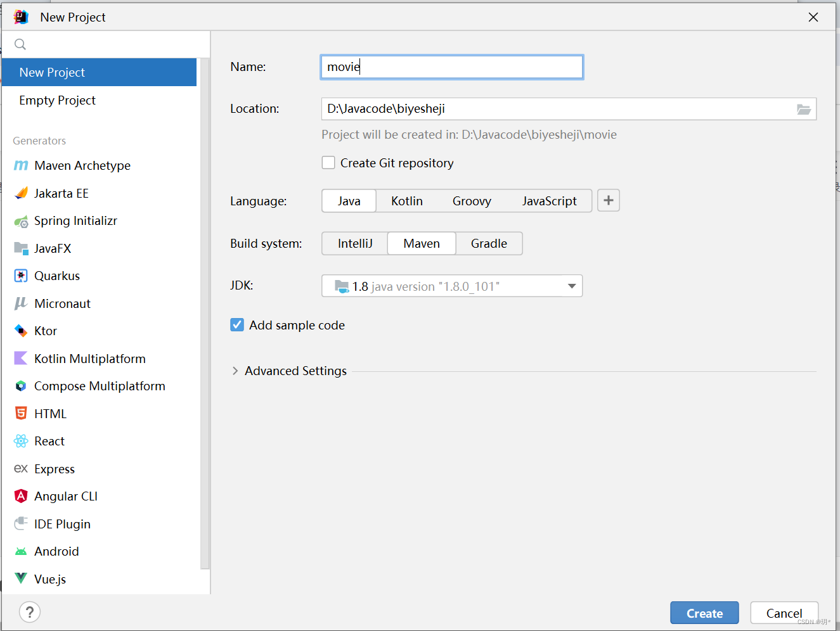Select the Angular CLI generator

(x=65, y=496)
